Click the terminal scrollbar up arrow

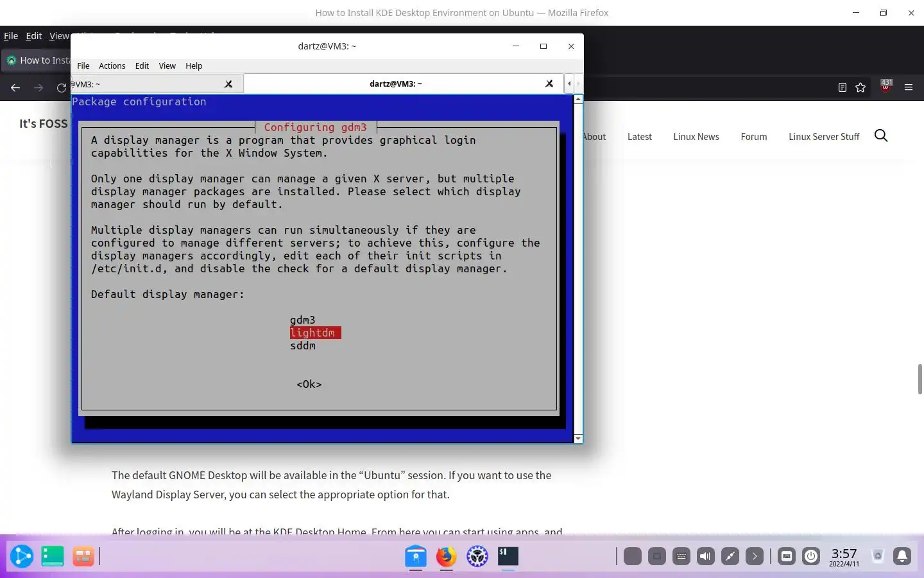point(578,100)
